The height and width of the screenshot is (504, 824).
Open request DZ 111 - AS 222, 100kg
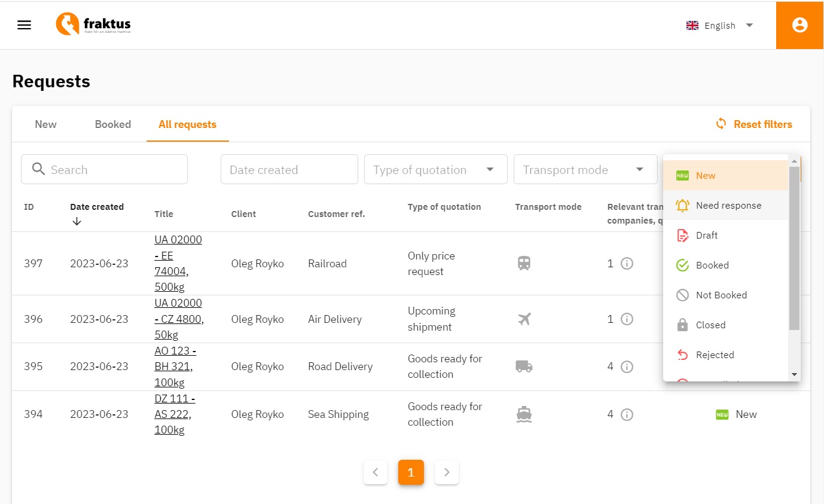pyautogui.click(x=175, y=414)
